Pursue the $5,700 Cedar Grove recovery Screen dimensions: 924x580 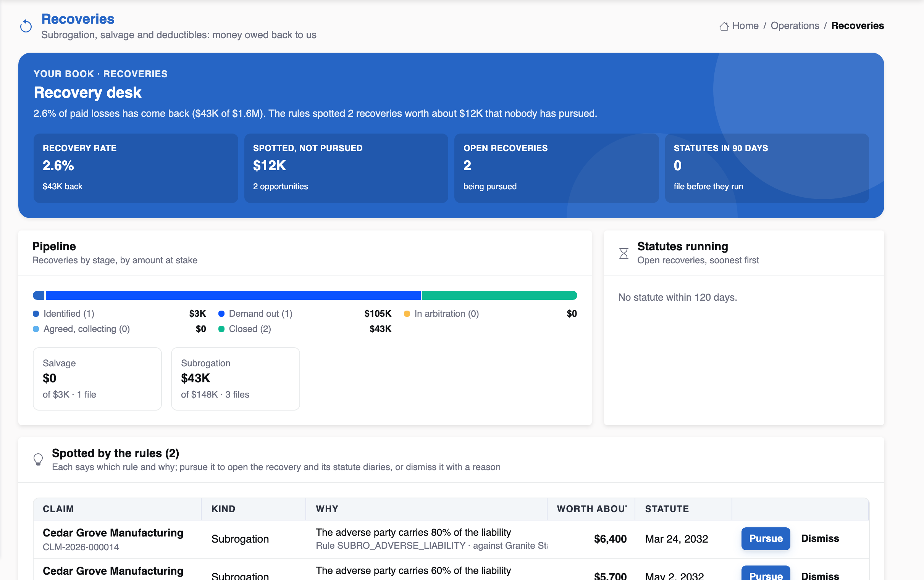click(765, 574)
